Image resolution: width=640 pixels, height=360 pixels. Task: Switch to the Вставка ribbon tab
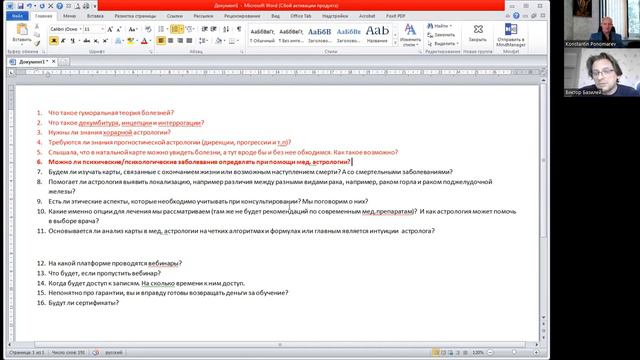(x=95, y=16)
